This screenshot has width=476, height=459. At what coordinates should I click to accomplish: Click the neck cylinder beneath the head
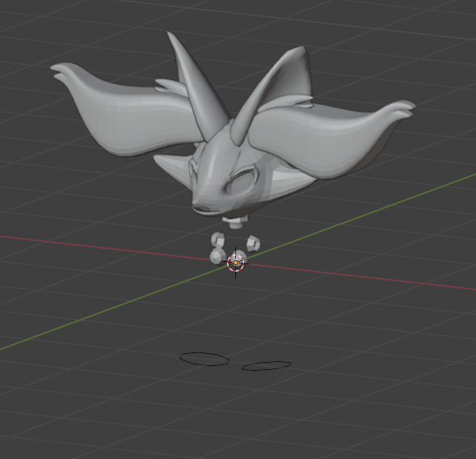(235, 222)
